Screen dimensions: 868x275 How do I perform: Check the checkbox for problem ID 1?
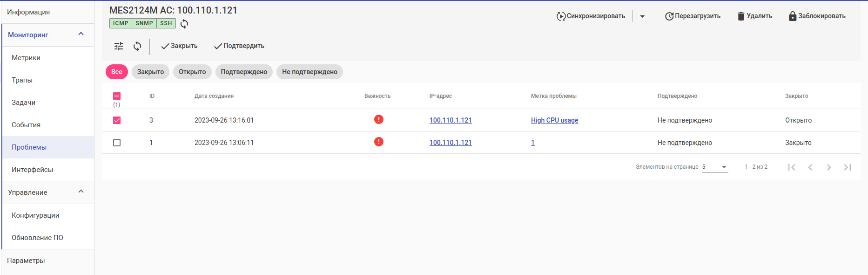pyautogui.click(x=117, y=143)
